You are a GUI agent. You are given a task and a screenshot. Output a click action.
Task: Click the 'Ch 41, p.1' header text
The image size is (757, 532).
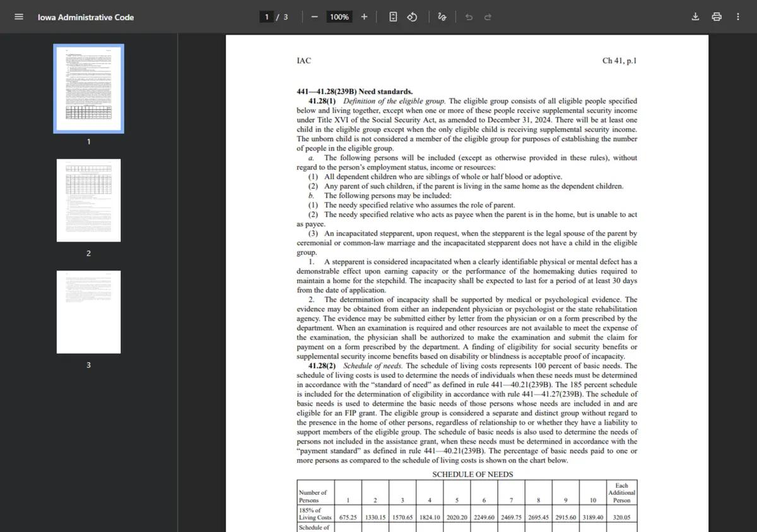[619, 61]
